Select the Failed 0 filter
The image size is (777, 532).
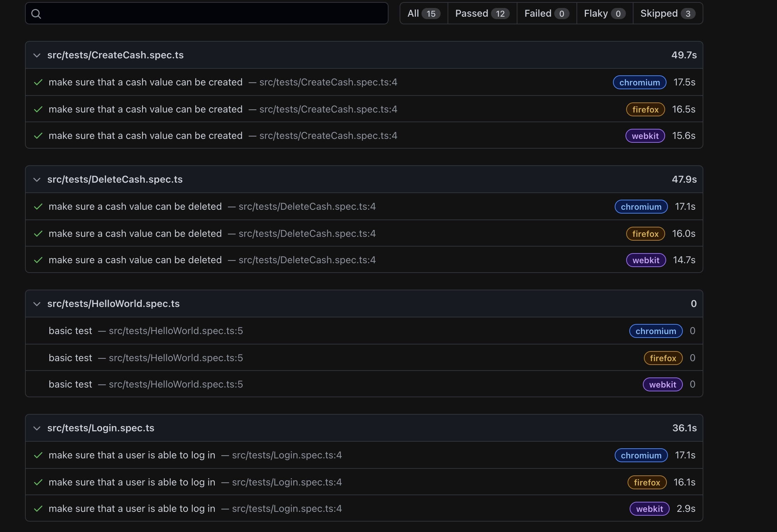(546, 14)
